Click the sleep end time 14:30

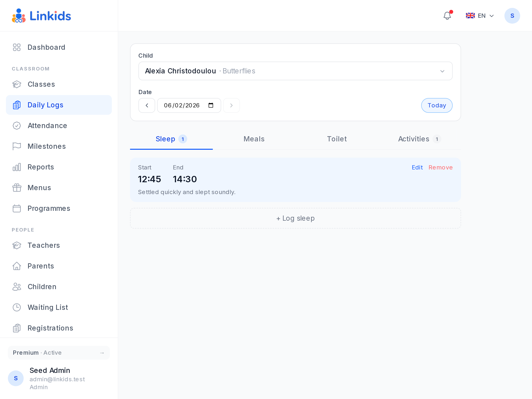tap(185, 179)
